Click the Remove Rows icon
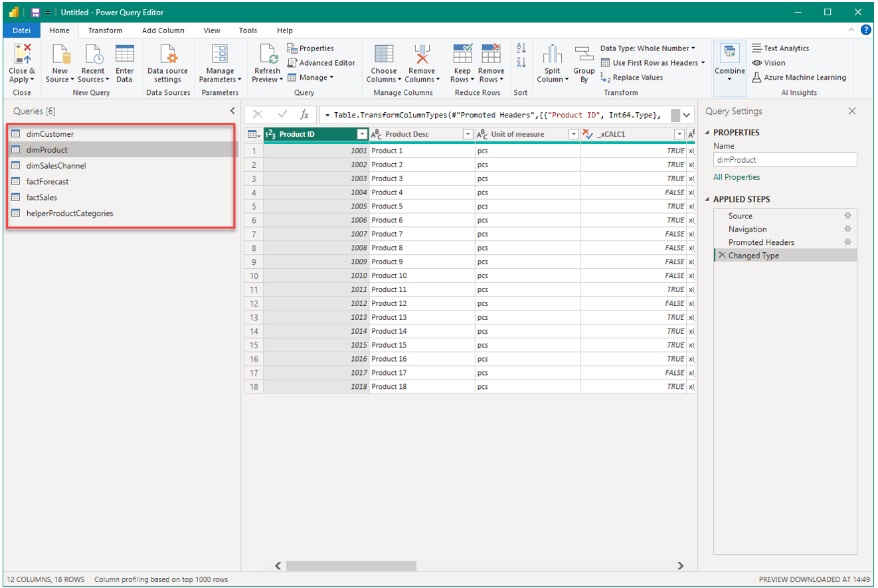The height and width of the screenshot is (588, 878). pos(491,54)
